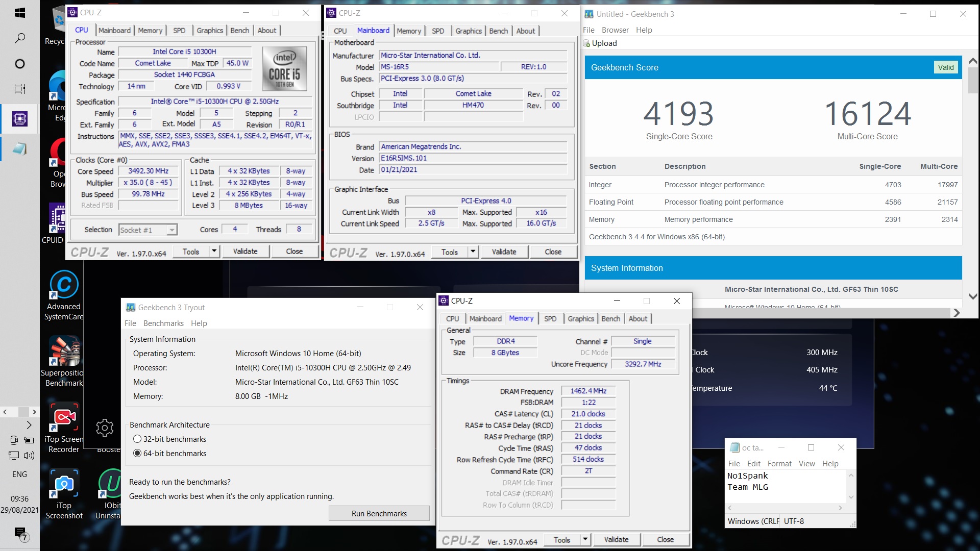Open Benchmarks menu in Geekbench 3 Tryout
The image size is (980, 551).
coord(163,323)
